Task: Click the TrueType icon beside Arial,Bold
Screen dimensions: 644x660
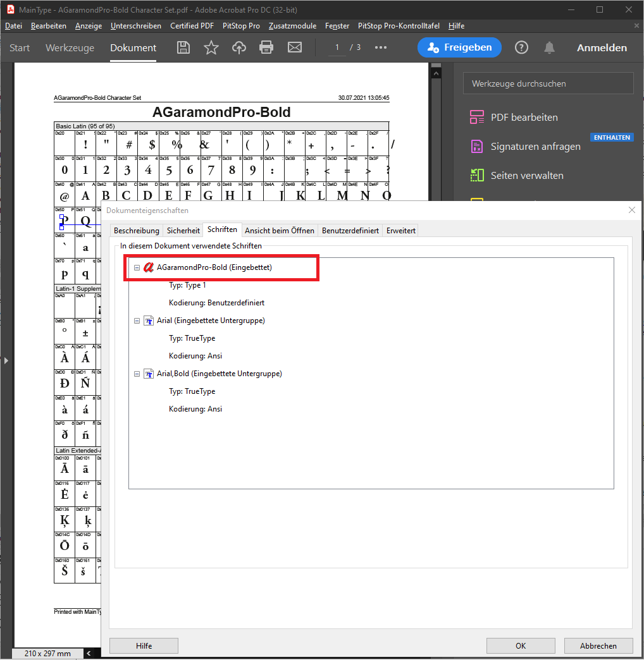Action: pos(149,374)
